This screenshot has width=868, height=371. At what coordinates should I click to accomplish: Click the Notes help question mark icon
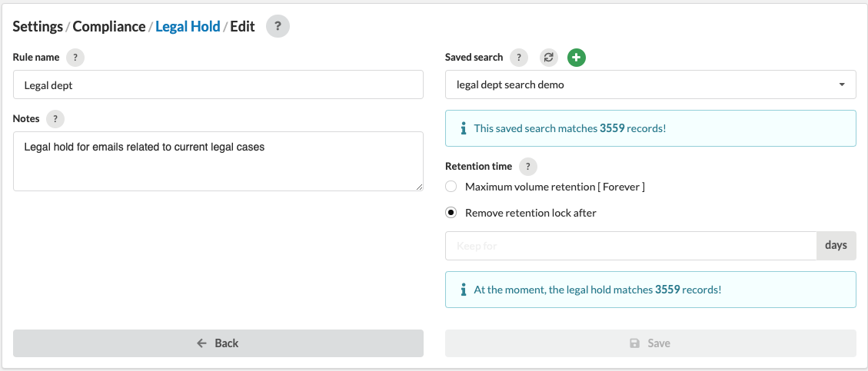click(x=55, y=119)
